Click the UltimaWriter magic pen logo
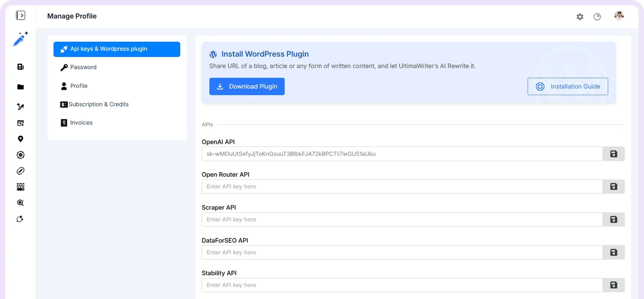The image size is (644, 299). (21, 39)
